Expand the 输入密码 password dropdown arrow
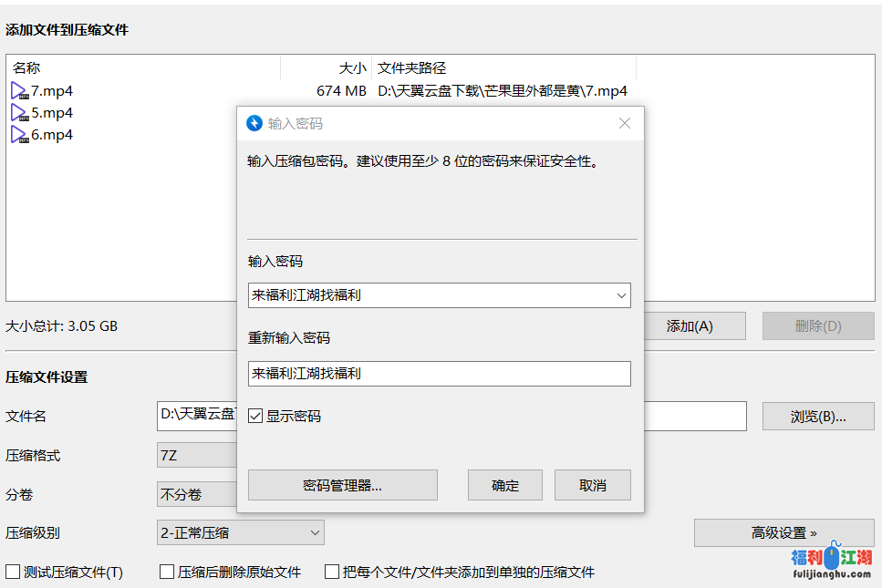The width and height of the screenshot is (882, 588). coord(621,295)
